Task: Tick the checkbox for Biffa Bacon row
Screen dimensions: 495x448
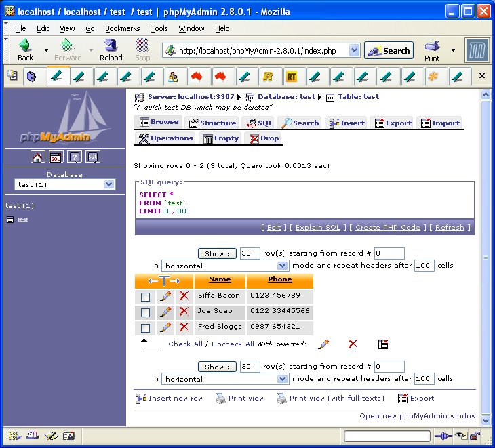Action: (145, 297)
